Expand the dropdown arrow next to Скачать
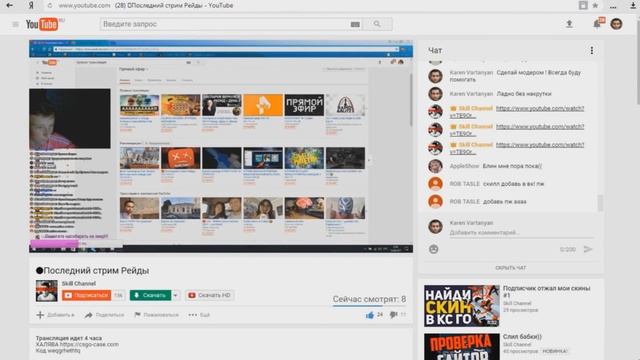 pyautogui.click(x=176, y=295)
